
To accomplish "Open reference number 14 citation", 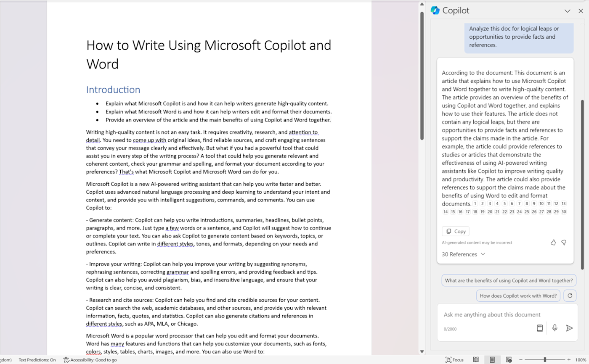I will pos(446,212).
